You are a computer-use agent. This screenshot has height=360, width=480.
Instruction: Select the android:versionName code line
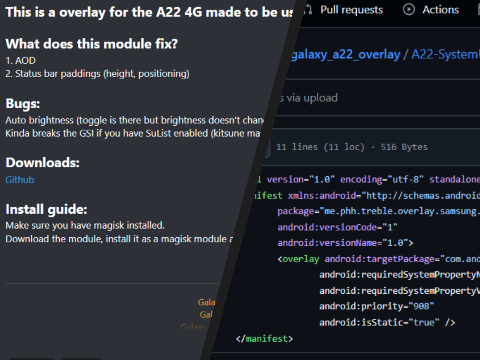click(x=345, y=243)
